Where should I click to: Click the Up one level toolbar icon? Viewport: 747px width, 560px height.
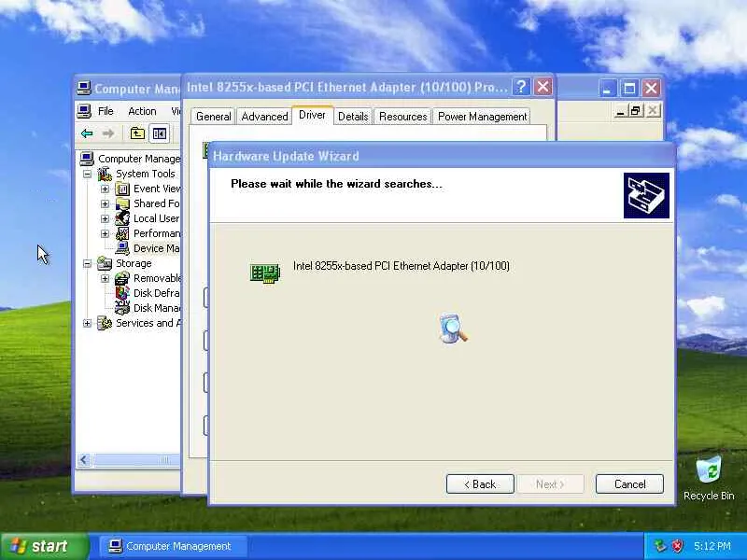[137, 133]
